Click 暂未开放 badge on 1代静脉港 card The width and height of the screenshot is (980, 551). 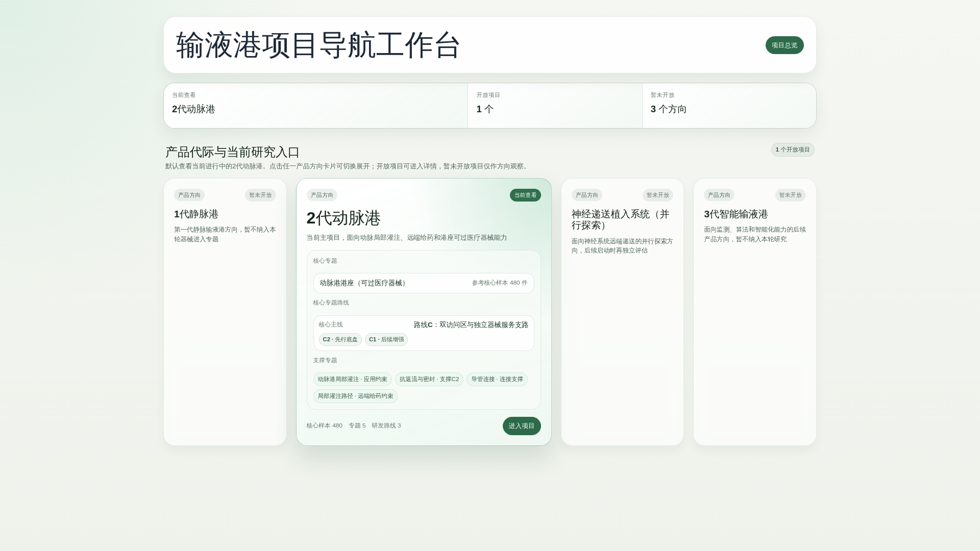pyautogui.click(x=260, y=195)
